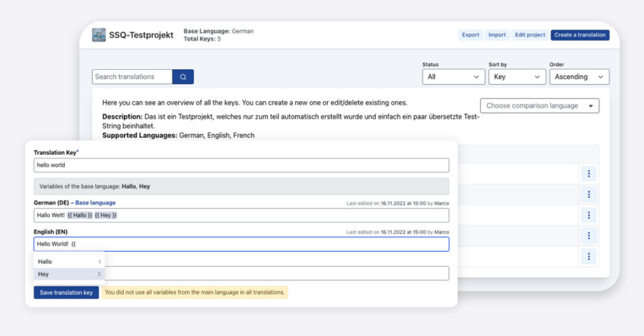644x336 pixels.
Task: Open the fourth row's three-dot menu
Action: 588,236
